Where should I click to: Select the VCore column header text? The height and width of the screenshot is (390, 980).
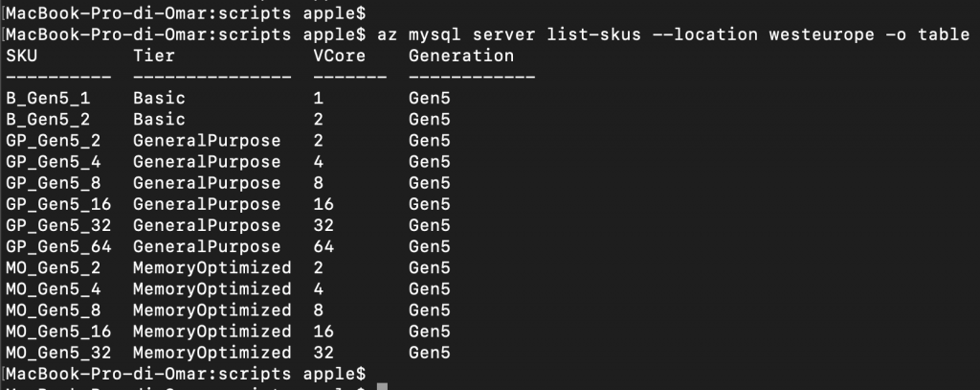(340, 56)
